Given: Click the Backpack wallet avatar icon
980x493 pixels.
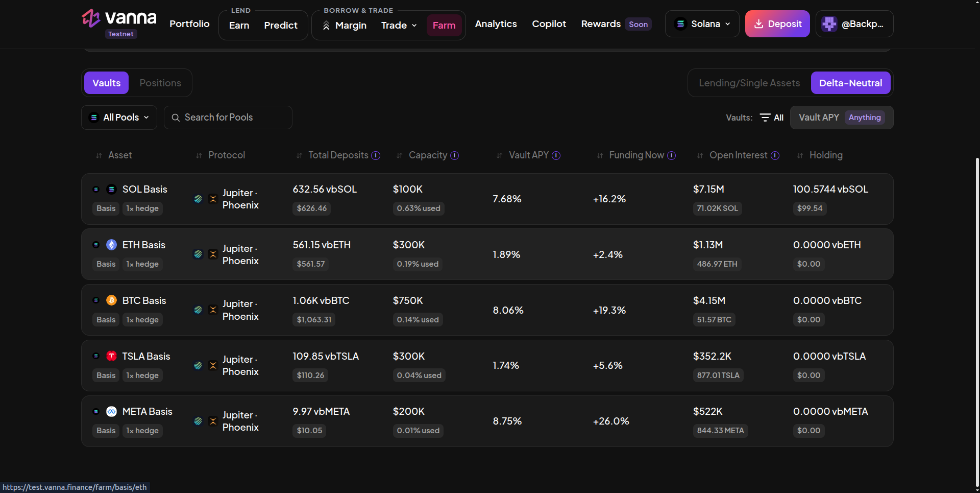Looking at the screenshot, I should [x=829, y=24].
